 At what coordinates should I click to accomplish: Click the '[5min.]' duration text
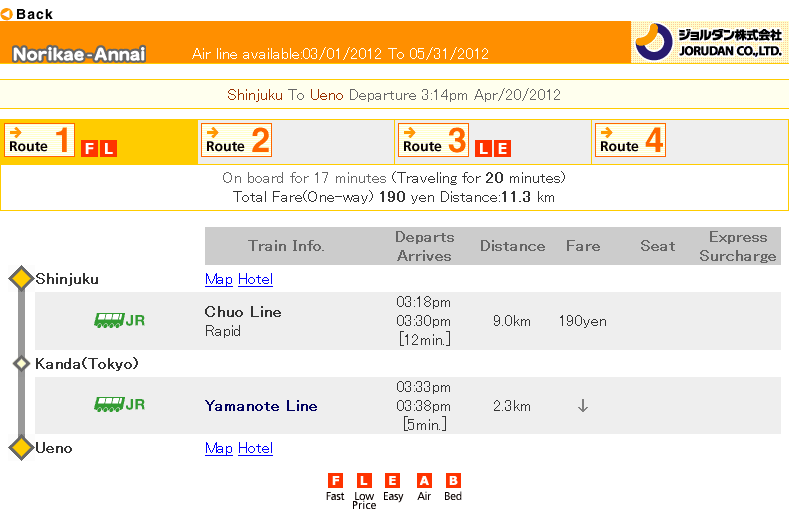pyautogui.click(x=425, y=425)
